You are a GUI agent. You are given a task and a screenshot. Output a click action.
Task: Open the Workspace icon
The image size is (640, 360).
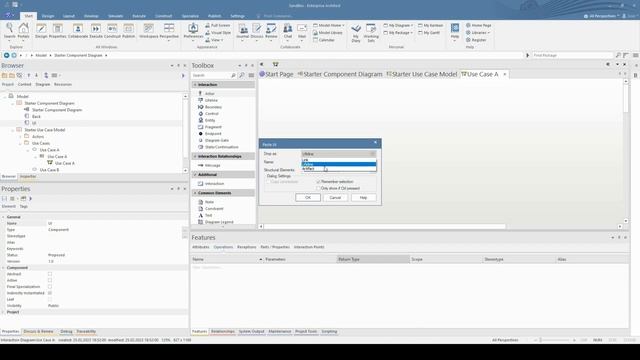click(x=149, y=31)
